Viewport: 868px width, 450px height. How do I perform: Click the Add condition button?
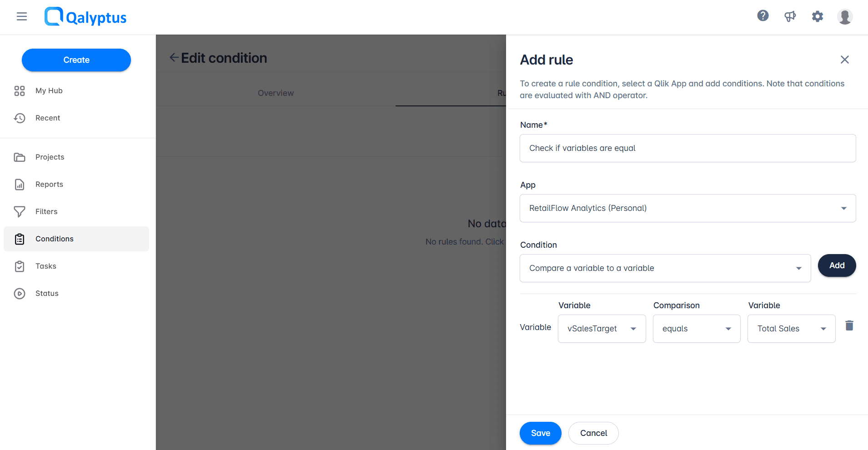point(837,265)
